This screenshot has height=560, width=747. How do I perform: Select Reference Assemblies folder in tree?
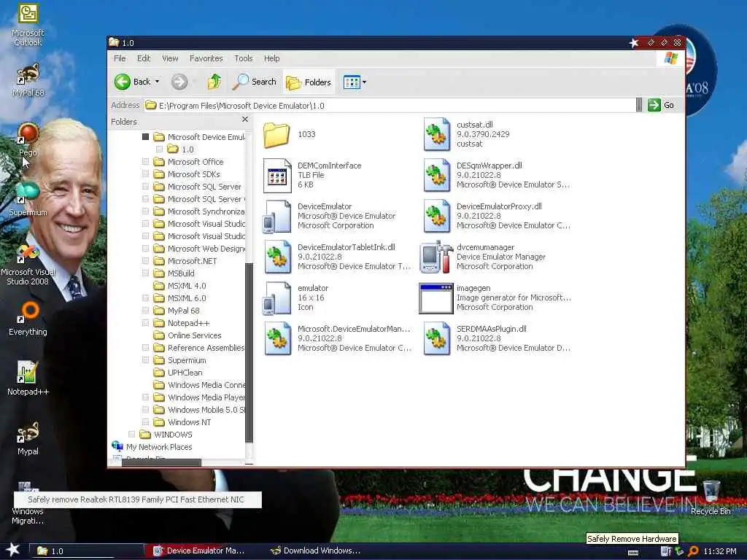click(199, 348)
